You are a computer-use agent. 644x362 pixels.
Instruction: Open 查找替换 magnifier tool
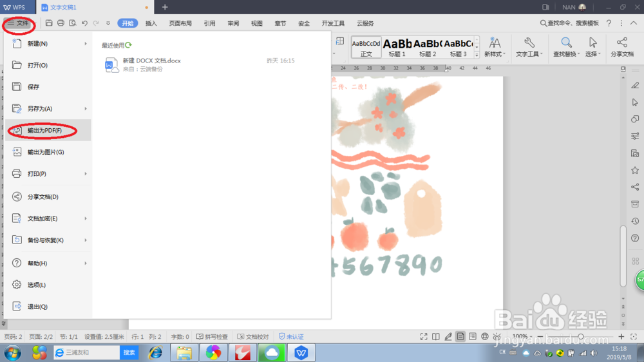566,47
